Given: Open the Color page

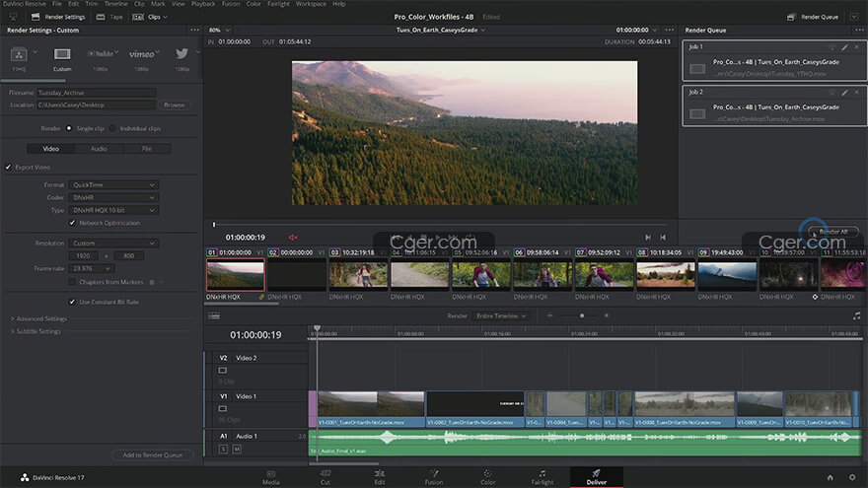Looking at the screenshot, I should [487, 477].
